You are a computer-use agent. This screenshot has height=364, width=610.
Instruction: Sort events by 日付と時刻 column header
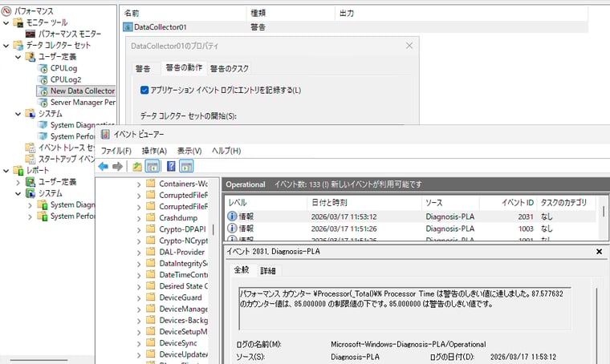click(364, 202)
